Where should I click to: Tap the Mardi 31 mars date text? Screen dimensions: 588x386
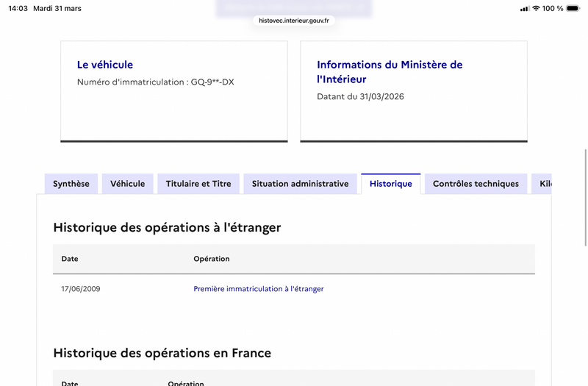pyautogui.click(x=57, y=8)
